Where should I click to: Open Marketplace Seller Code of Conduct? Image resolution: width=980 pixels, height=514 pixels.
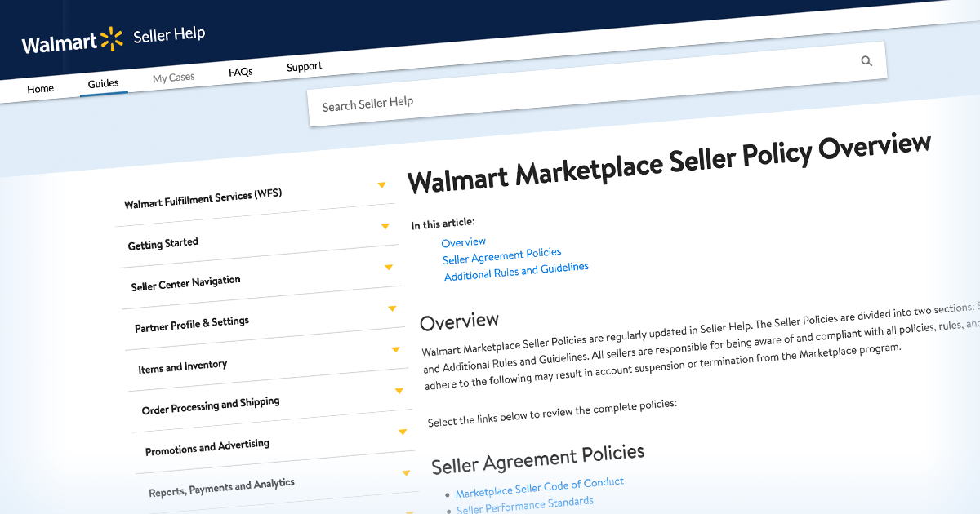540,488
